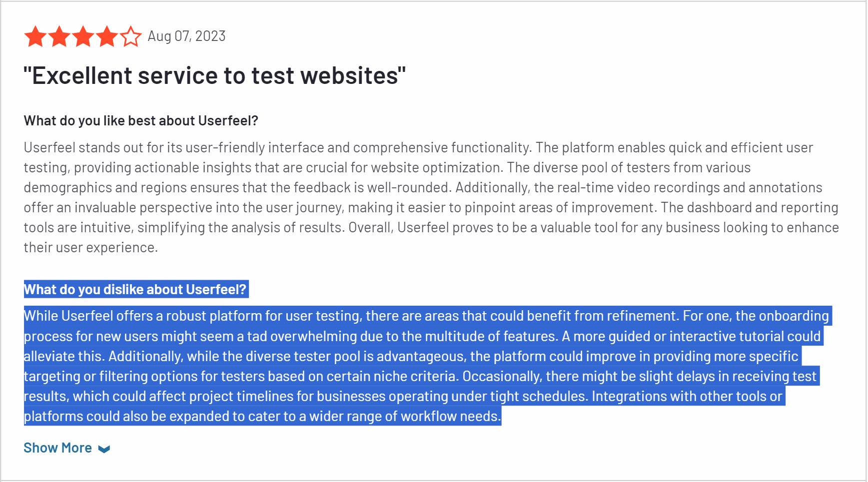
Task: Expand the review with Show More
Action: tap(58, 448)
